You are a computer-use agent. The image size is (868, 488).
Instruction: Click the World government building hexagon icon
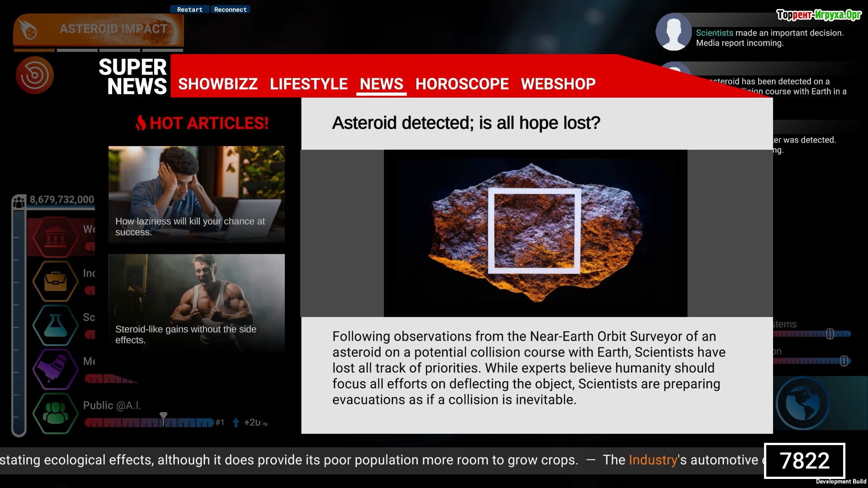pyautogui.click(x=55, y=237)
